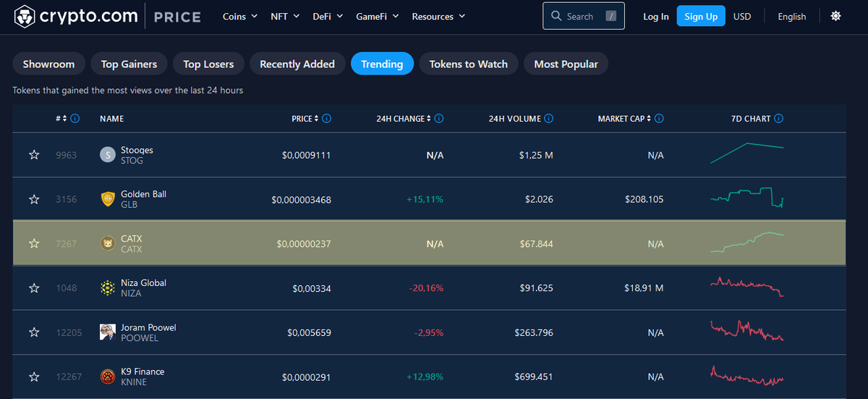Click the Log In link
The width and height of the screenshot is (868, 399).
[656, 16]
